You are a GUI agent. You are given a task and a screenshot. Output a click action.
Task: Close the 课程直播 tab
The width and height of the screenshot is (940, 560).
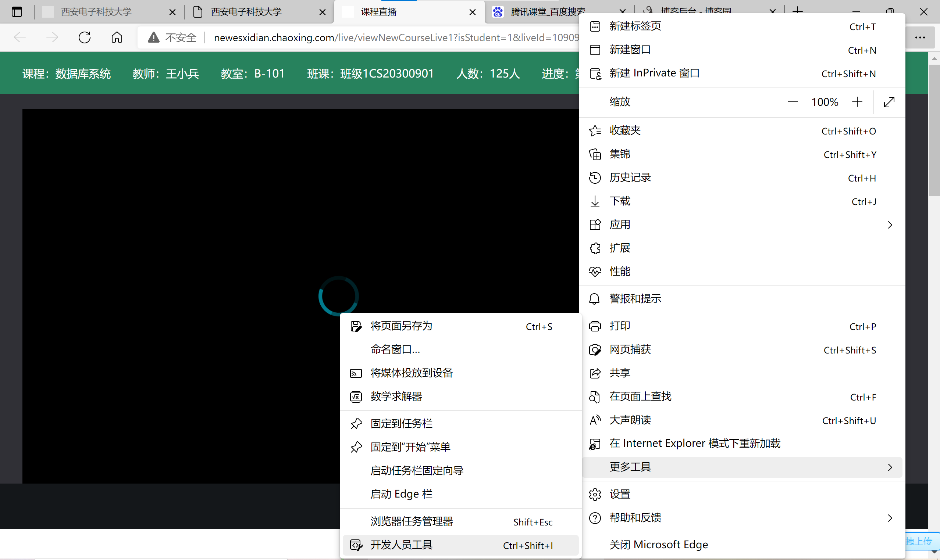472,12
